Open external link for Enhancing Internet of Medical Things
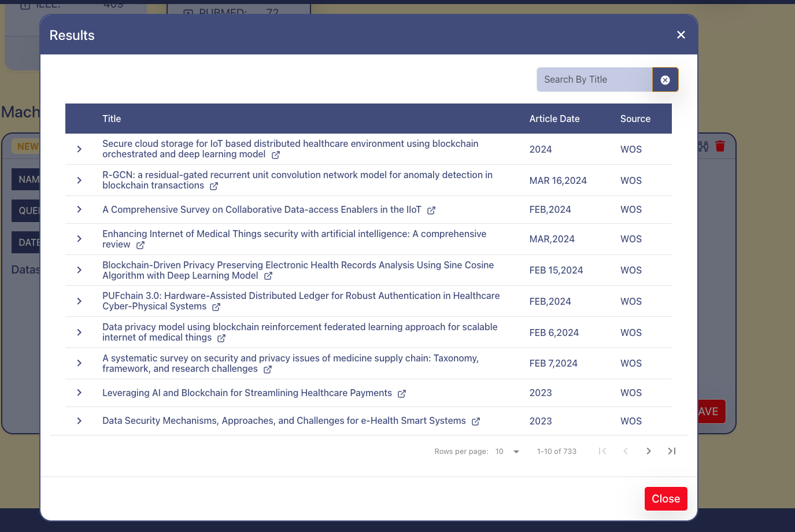The image size is (795, 532). (140, 245)
